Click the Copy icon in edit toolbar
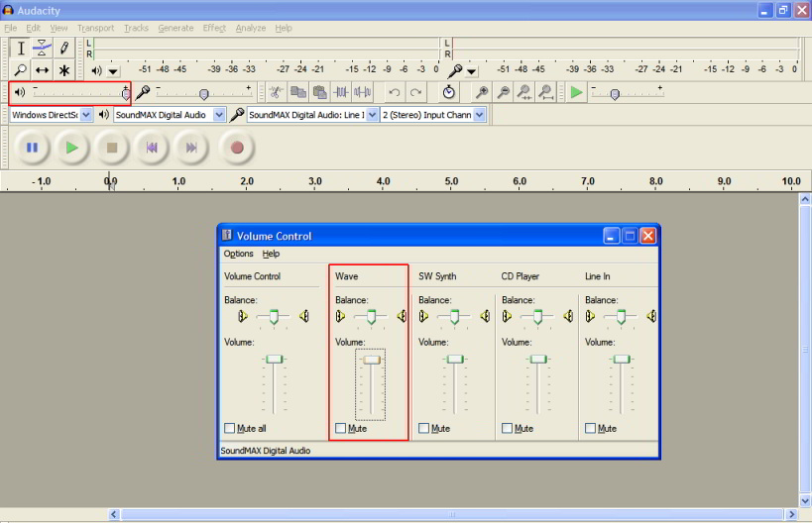The width and height of the screenshot is (812, 523). pyautogui.click(x=297, y=92)
